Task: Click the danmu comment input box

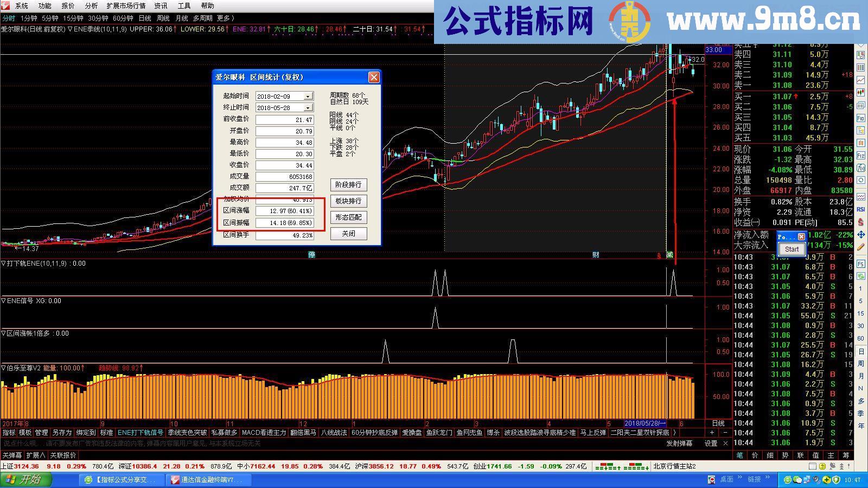Action: point(331,443)
